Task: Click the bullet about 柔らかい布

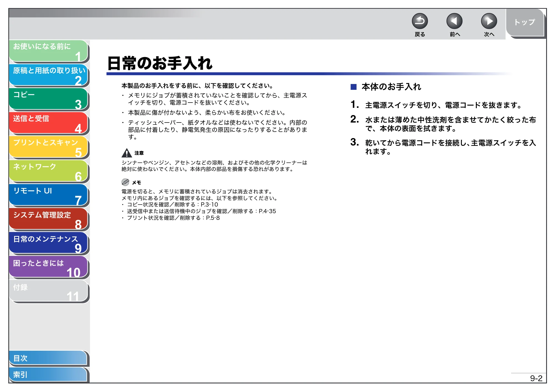Action: (x=207, y=113)
